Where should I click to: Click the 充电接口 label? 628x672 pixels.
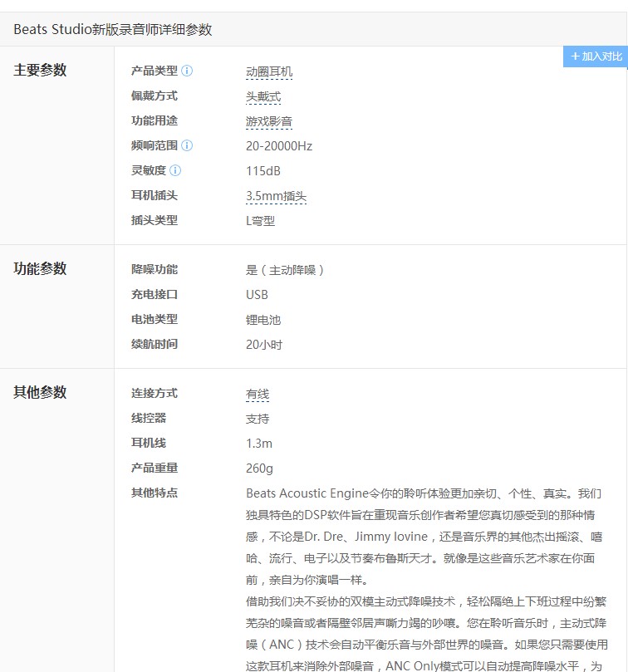point(155,294)
